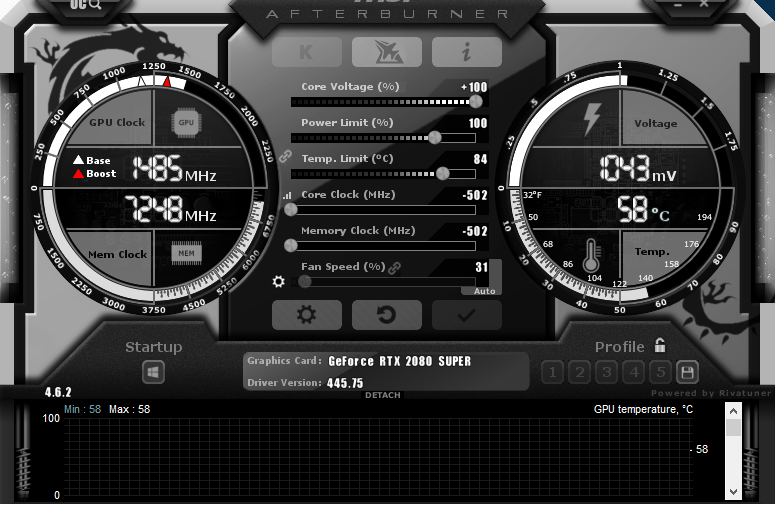Click the 7248 MHz memory clock readout
The image size is (776, 505).
[170, 208]
